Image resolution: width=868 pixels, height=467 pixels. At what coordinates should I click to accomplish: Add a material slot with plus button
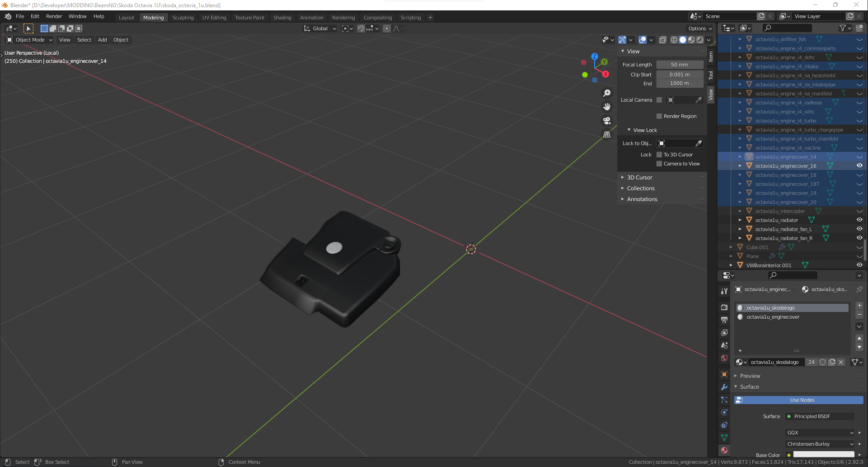(x=859, y=306)
